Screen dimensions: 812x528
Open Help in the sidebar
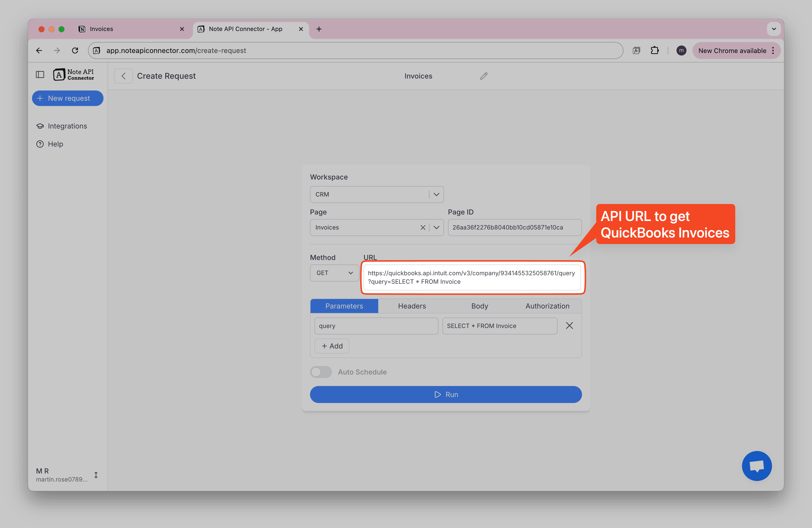tap(50, 144)
